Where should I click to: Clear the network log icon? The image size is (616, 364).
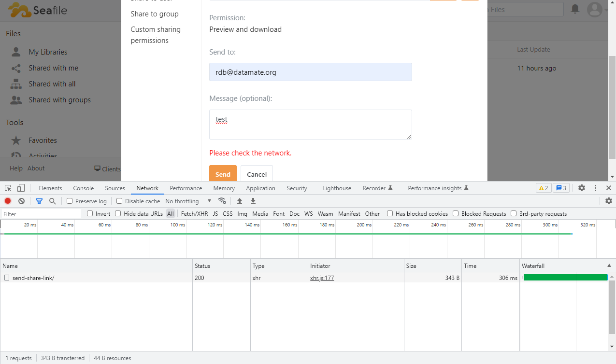(x=21, y=201)
